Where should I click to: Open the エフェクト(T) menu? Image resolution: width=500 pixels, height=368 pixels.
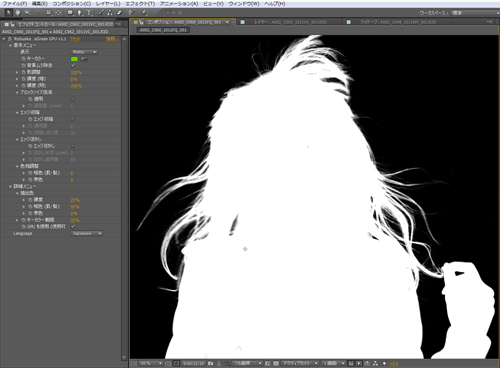click(x=140, y=4)
